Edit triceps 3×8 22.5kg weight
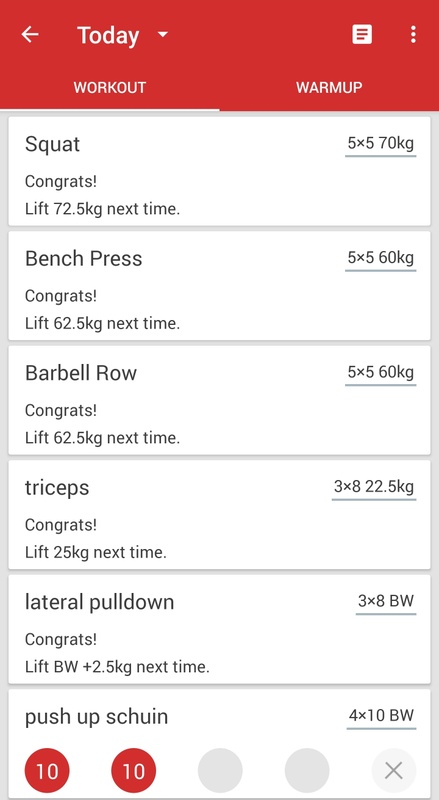 374,487
